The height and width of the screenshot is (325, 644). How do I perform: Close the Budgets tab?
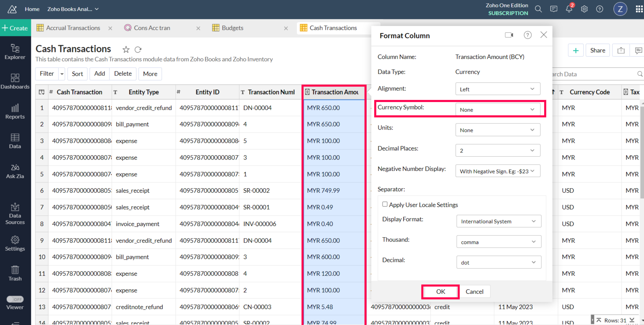click(x=286, y=28)
